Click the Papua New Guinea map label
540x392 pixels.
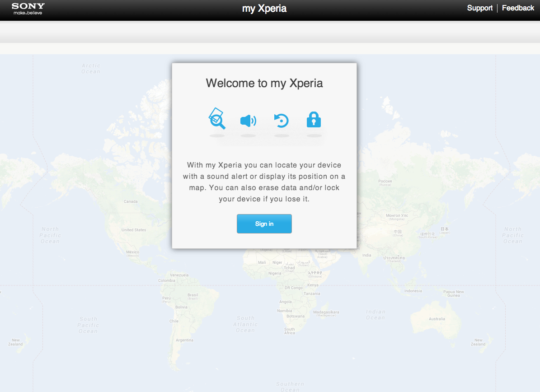click(454, 294)
